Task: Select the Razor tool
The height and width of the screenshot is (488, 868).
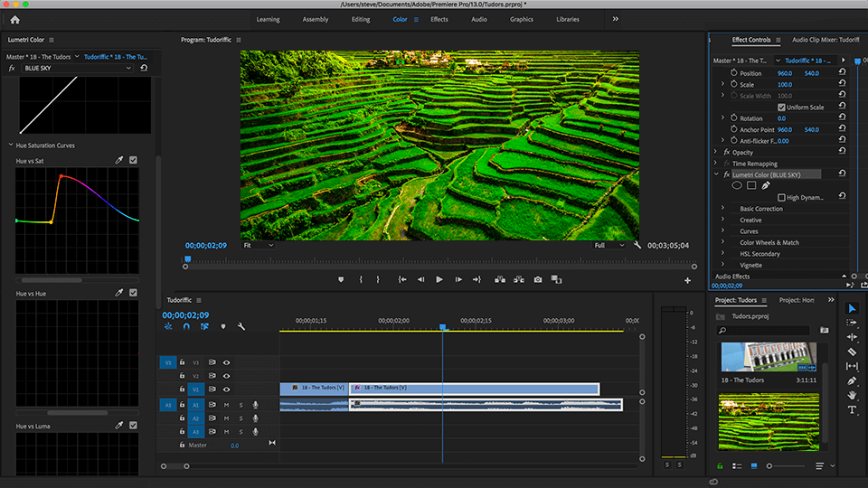Action: click(852, 352)
